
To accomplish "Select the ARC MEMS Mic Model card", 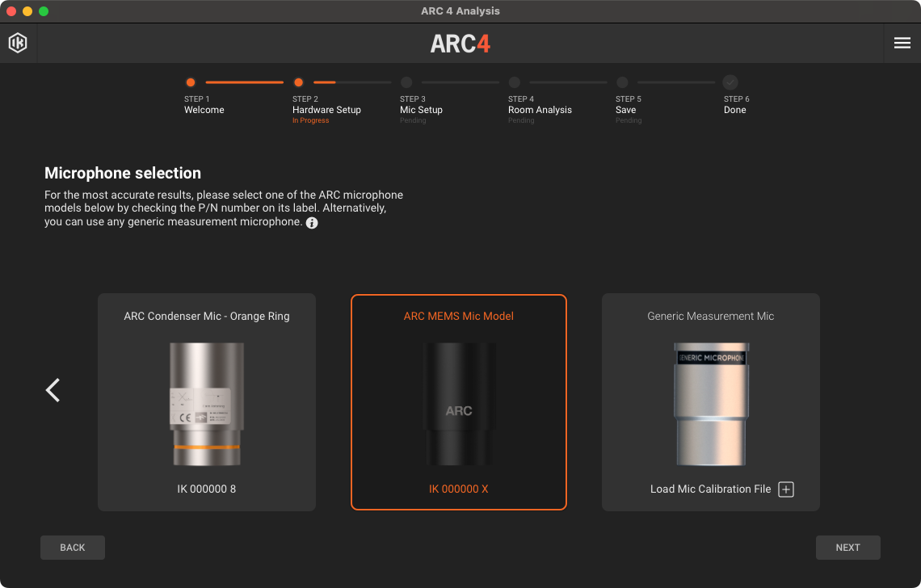I will pos(459,402).
